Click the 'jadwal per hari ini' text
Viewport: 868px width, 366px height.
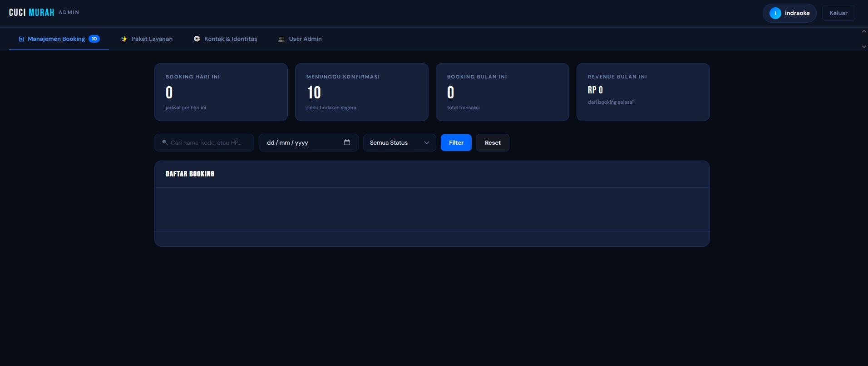186,108
